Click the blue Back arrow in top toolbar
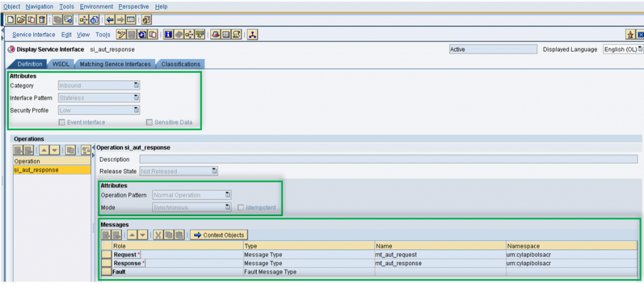 (109, 19)
